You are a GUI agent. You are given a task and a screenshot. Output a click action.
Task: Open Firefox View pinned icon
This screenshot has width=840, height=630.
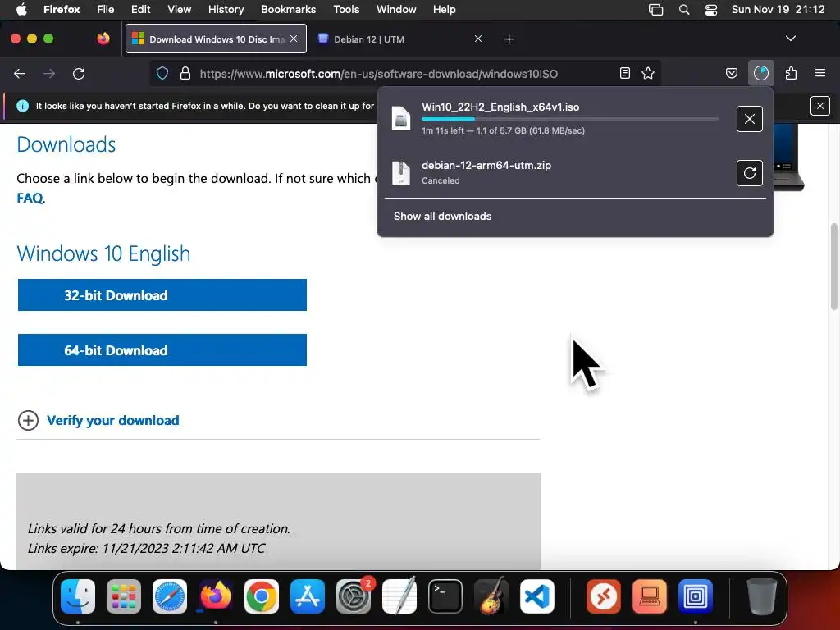coord(103,39)
